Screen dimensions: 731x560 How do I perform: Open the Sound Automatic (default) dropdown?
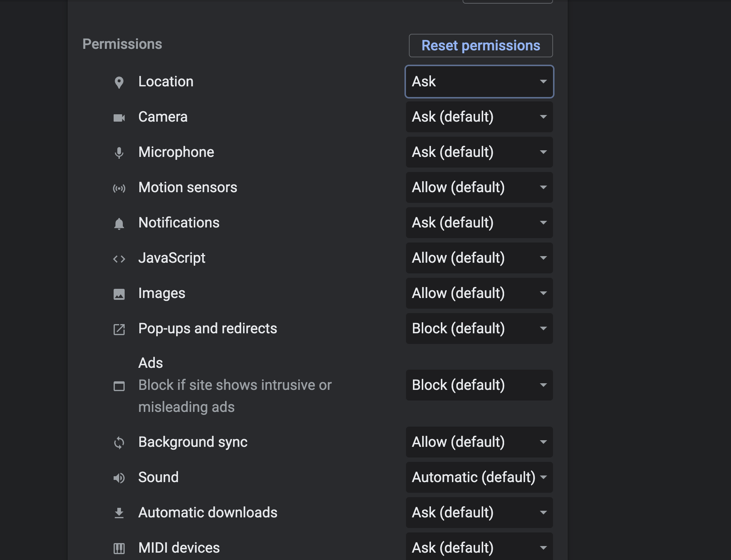[x=479, y=477]
